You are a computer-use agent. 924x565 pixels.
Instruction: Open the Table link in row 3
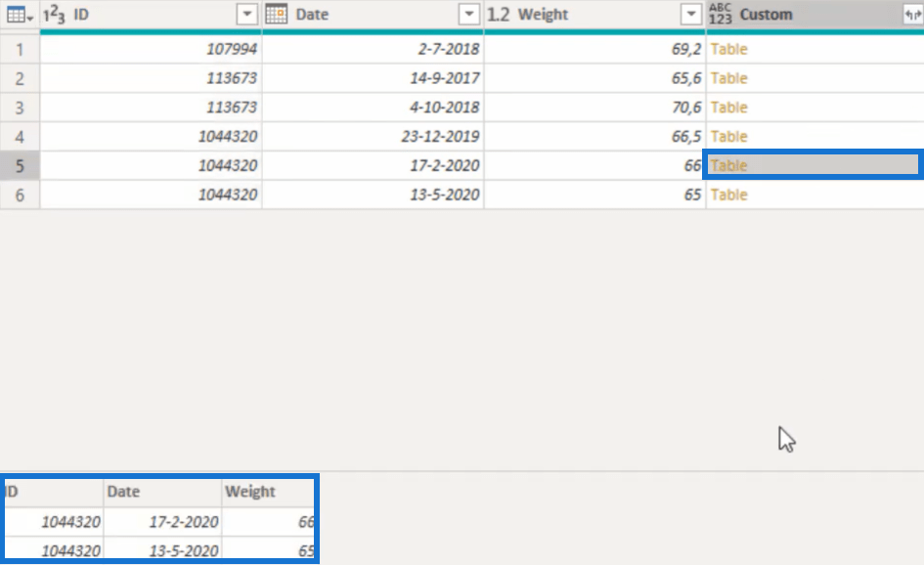pos(729,108)
